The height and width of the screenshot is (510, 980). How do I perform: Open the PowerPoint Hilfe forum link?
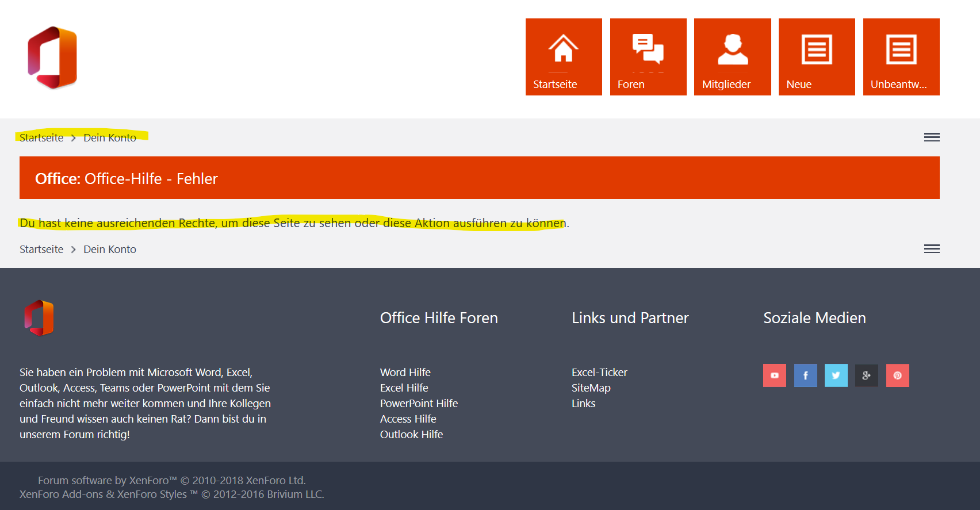point(419,403)
